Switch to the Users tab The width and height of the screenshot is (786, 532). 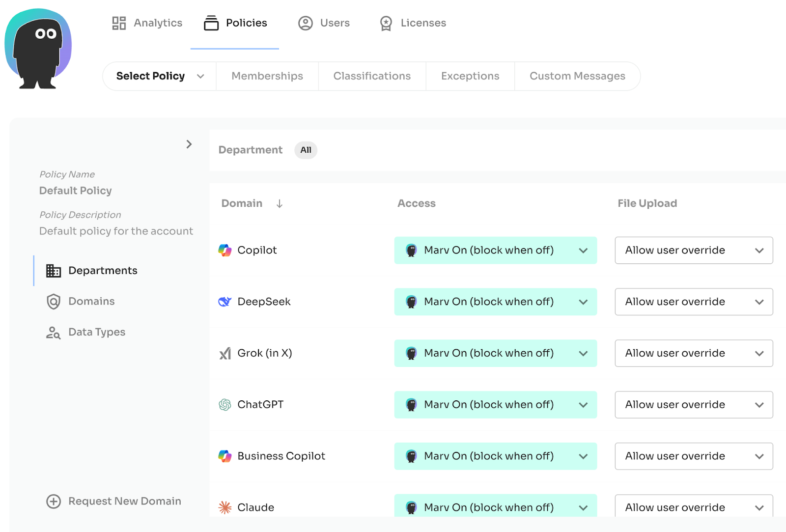(324, 23)
